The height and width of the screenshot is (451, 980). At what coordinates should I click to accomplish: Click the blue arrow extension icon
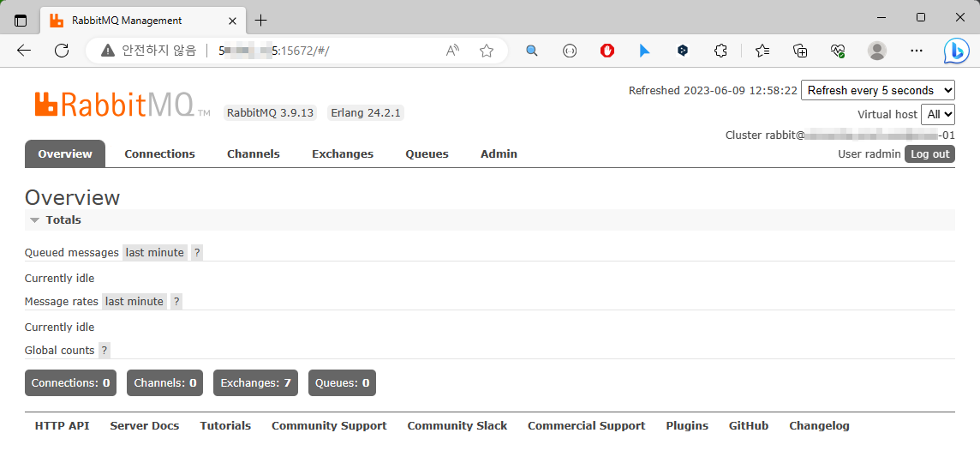tap(644, 51)
